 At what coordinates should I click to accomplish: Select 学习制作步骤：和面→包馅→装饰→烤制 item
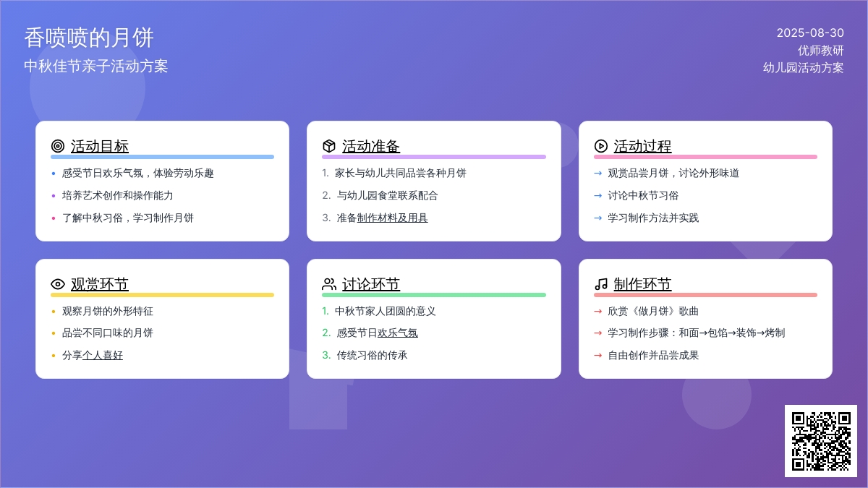click(x=696, y=333)
